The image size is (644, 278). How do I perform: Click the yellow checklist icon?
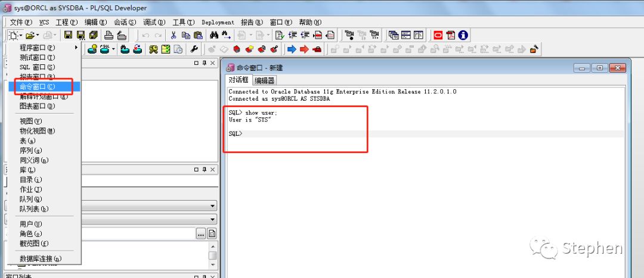click(x=166, y=49)
